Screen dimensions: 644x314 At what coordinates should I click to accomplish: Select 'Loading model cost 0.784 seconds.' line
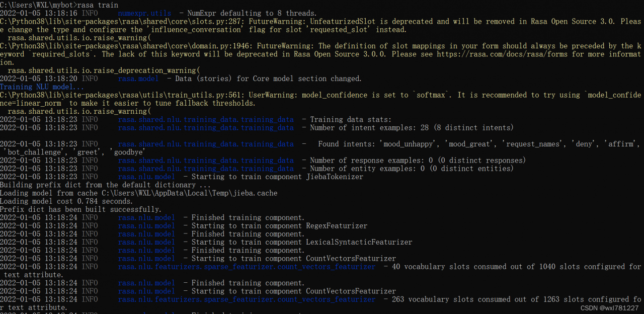point(66,201)
